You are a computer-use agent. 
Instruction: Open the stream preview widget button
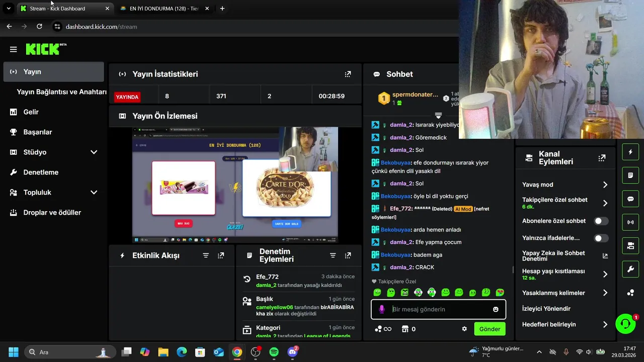pos(630,245)
